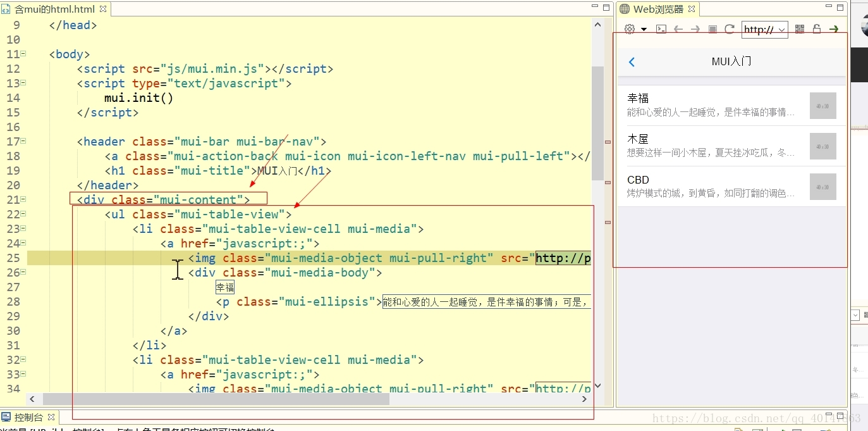868x431 pixels.
Task: Click the green go arrow in browser toolbar
Action: [834, 29]
